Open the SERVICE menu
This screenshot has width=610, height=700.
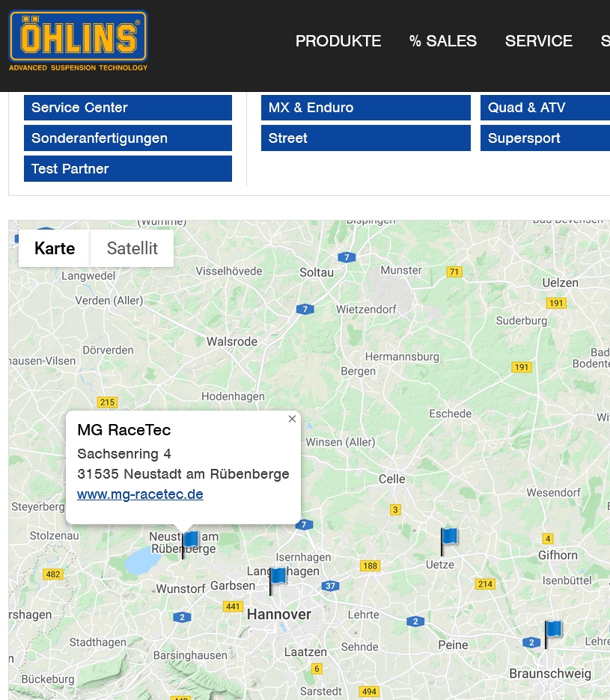click(x=539, y=41)
